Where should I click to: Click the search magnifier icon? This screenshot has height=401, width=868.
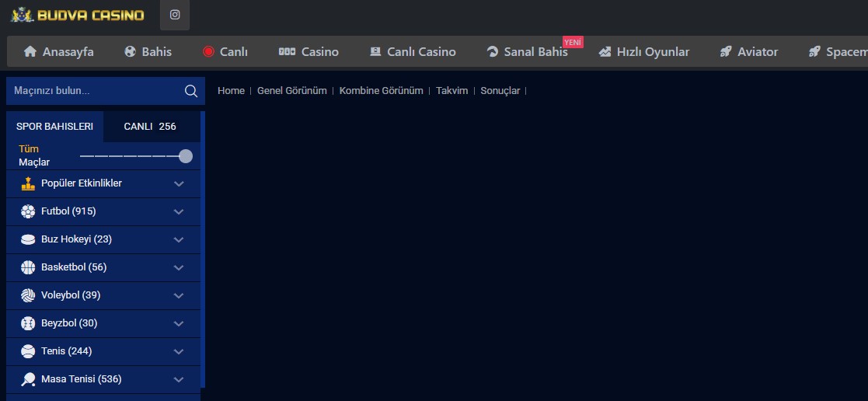coord(191,91)
